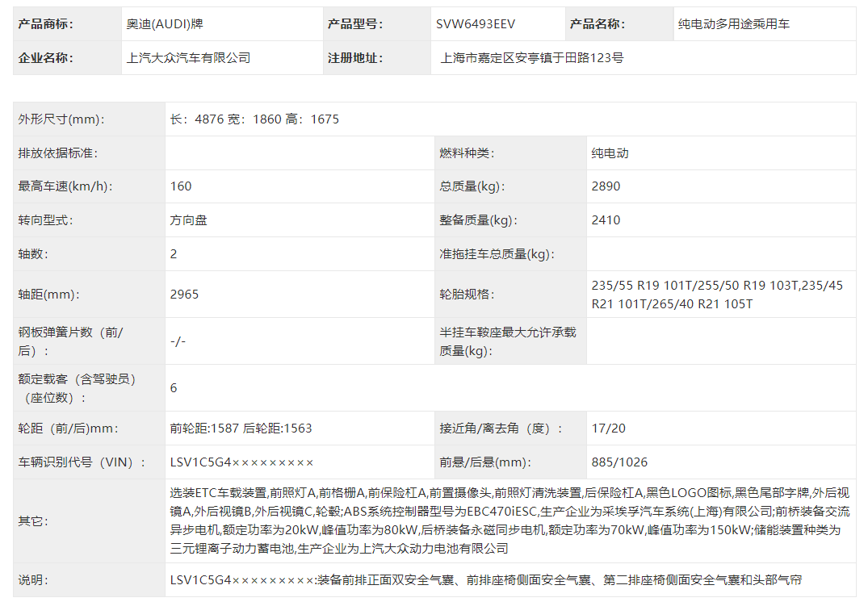
Task: Click the 接近角/离去角 label
Action: (501, 429)
